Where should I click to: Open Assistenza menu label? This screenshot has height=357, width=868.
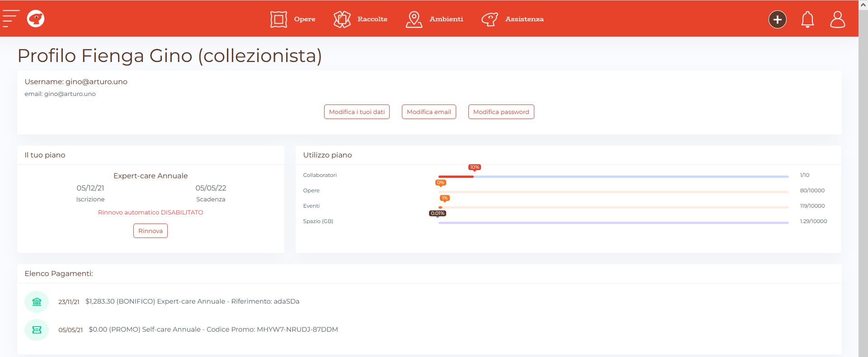coord(524,19)
